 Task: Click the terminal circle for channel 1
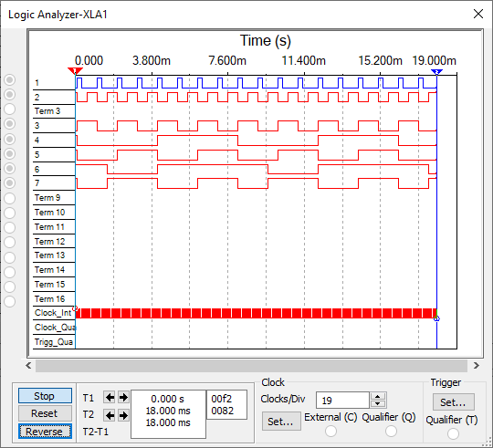[10, 79]
